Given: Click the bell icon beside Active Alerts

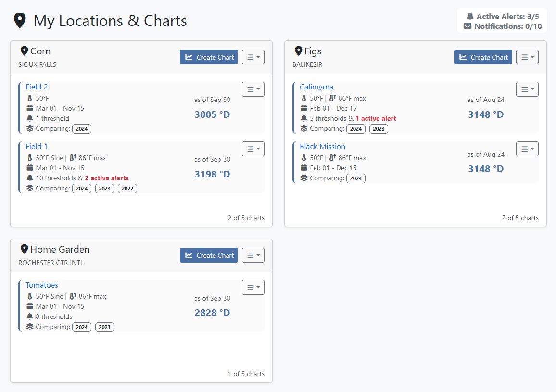Looking at the screenshot, I should (x=470, y=16).
